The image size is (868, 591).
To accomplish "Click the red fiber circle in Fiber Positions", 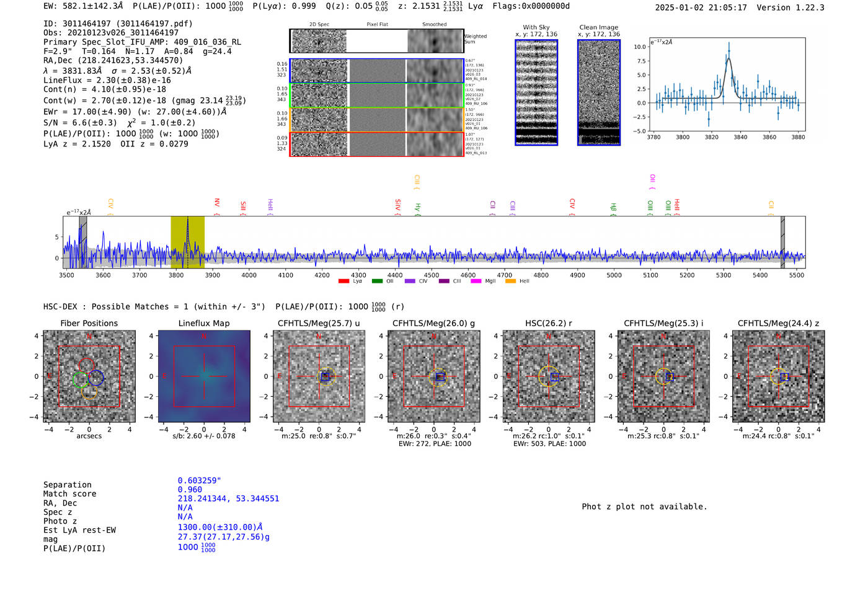I will click(x=86, y=366).
